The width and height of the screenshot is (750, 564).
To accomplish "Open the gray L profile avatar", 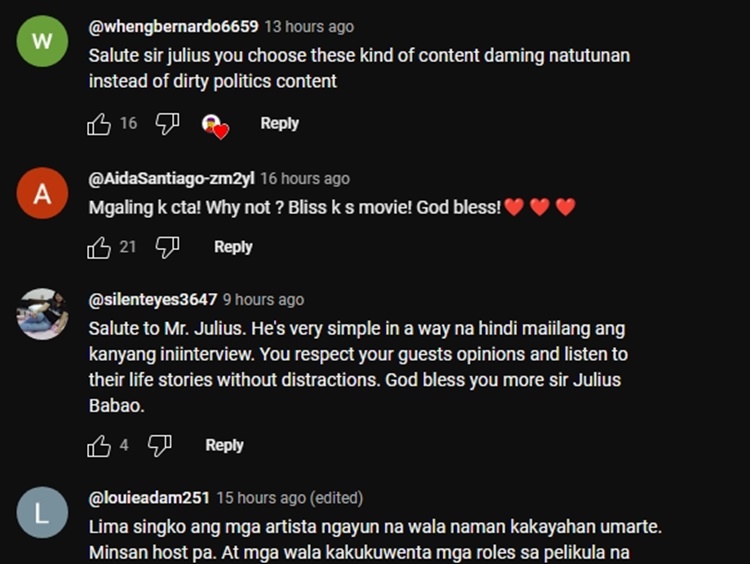I will pos(42,513).
